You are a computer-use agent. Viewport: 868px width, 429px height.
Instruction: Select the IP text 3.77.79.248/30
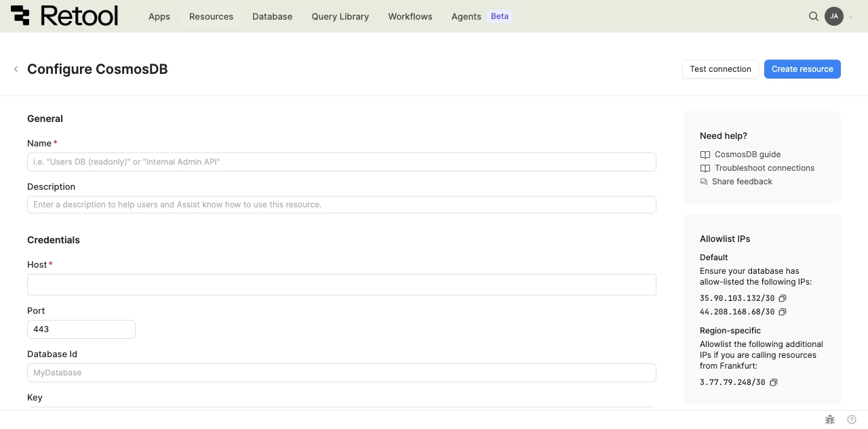pos(732,382)
